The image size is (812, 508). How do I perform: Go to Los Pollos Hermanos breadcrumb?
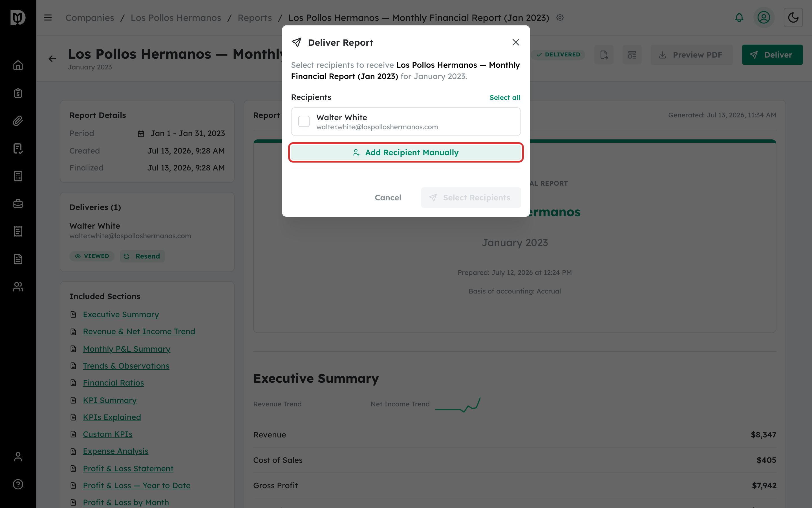click(x=176, y=17)
